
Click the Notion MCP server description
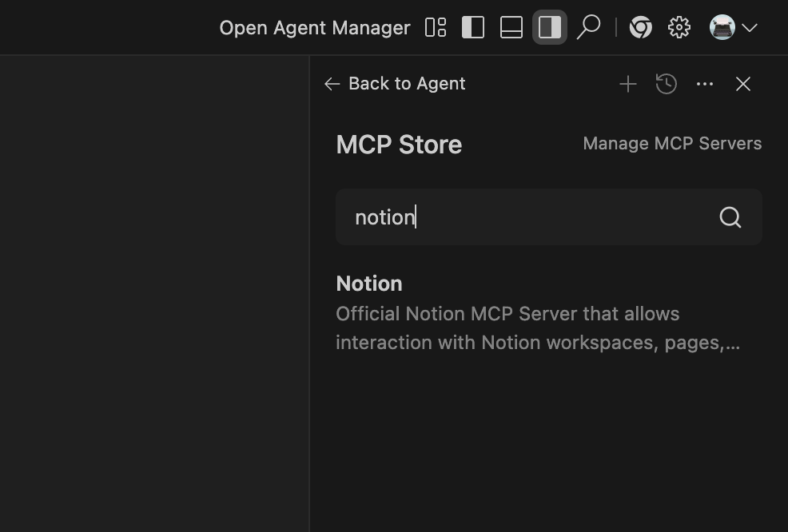point(538,328)
